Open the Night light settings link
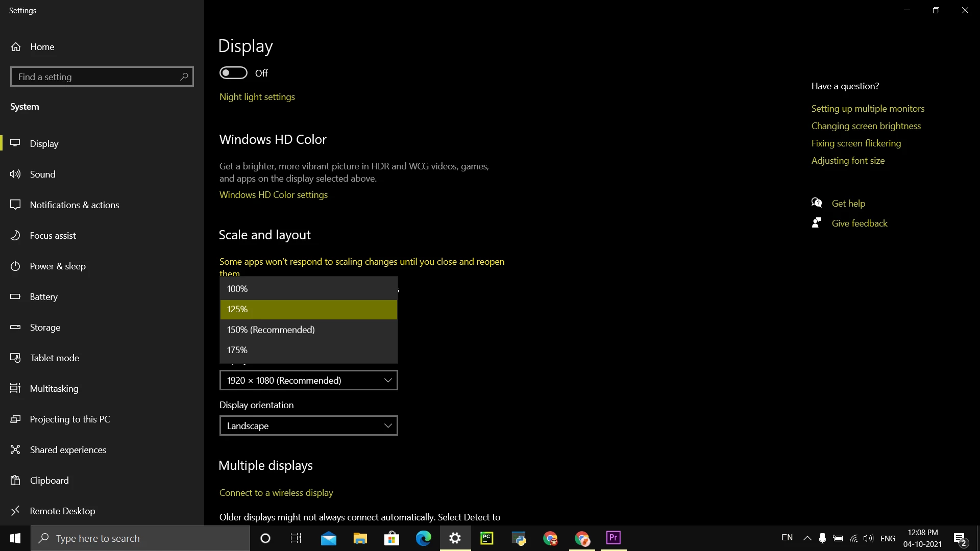Screen dimensions: 980x551 point(257,97)
